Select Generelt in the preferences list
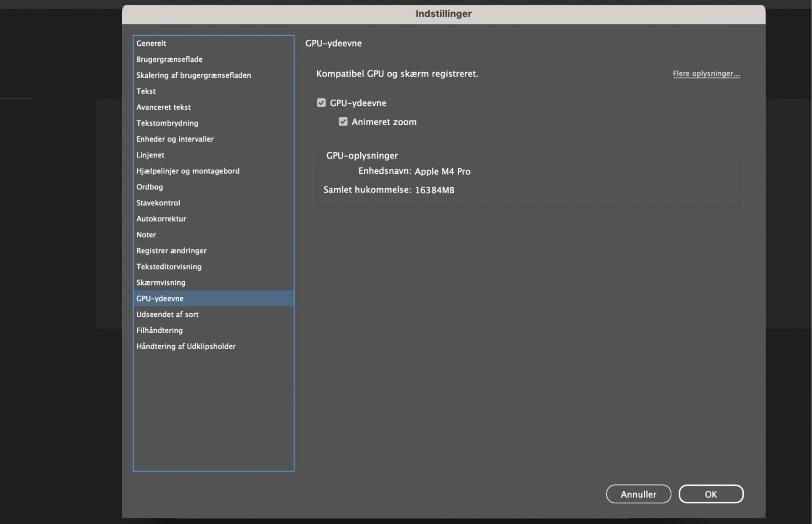Image resolution: width=812 pixels, height=524 pixels. click(x=151, y=43)
